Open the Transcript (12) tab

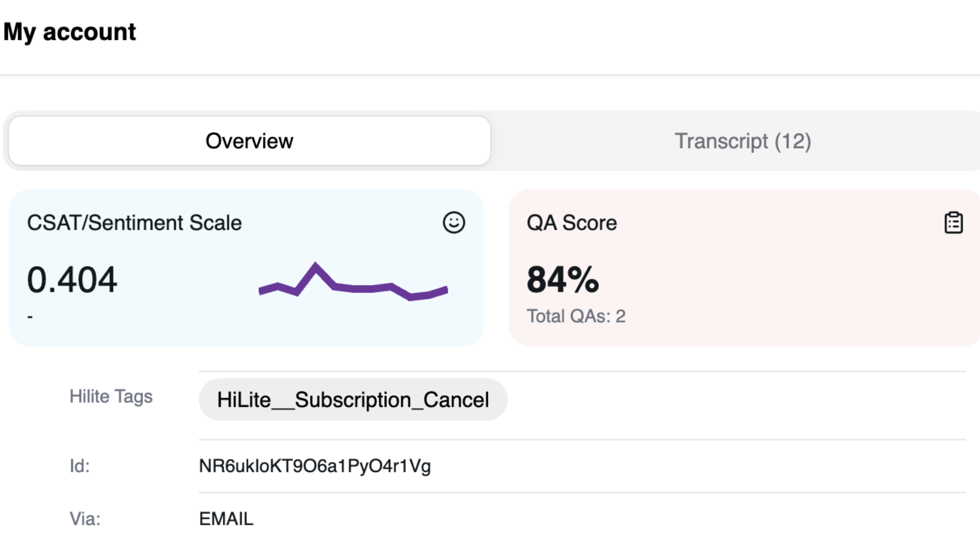[x=742, y=141]
